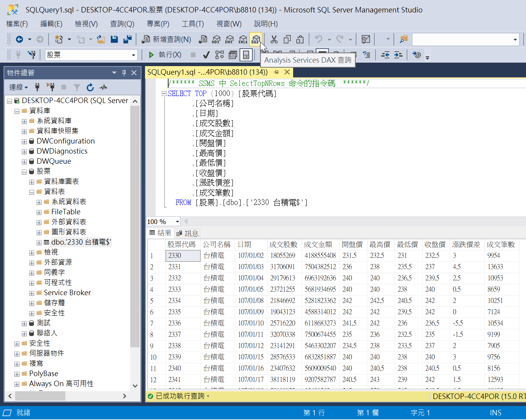Open the 檔案(F) menu

(17, 24)
